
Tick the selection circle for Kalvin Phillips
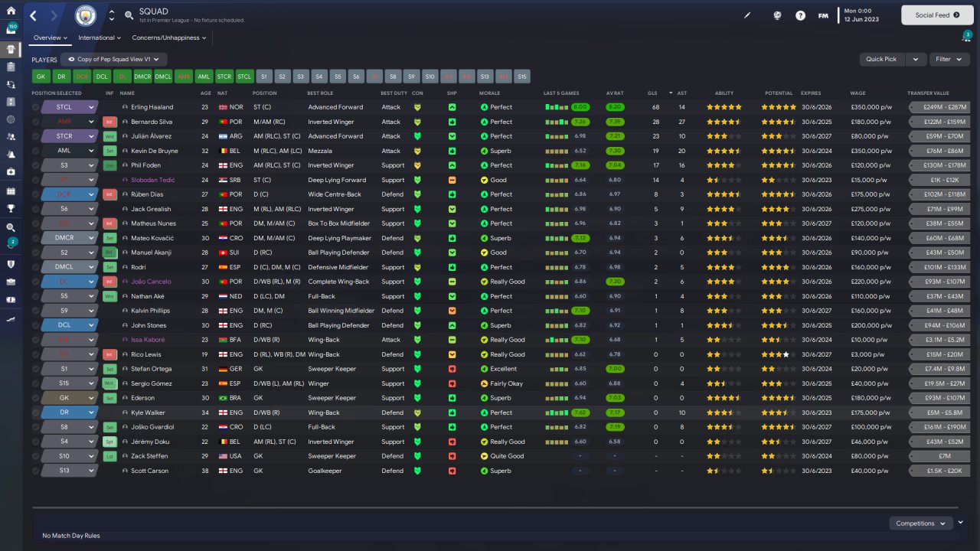tap(35, 311)
